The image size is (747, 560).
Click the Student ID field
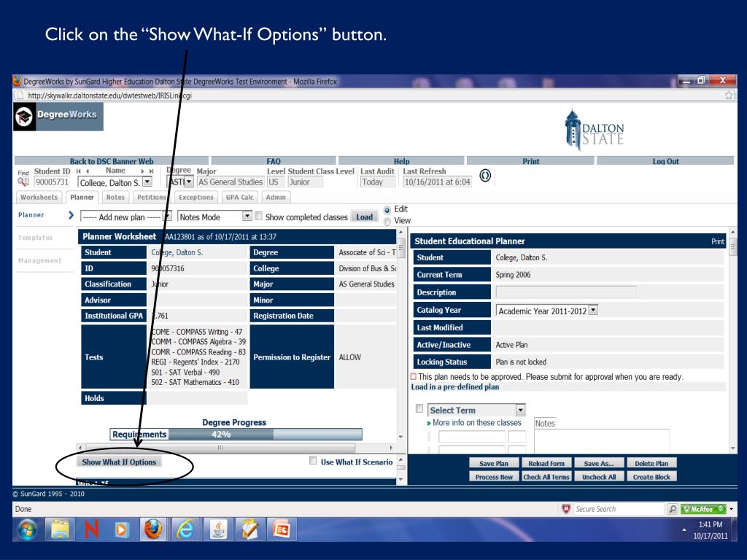(x=52, y=182)
